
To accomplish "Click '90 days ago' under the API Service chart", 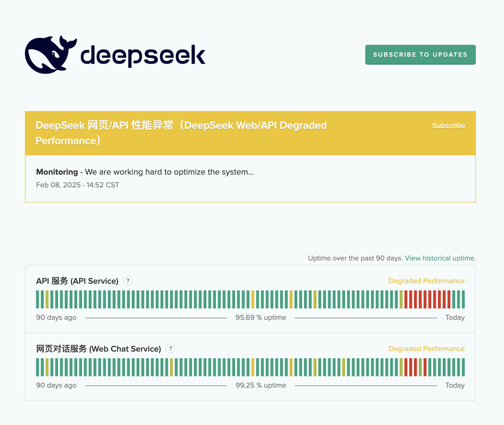I will pos(56,317).
